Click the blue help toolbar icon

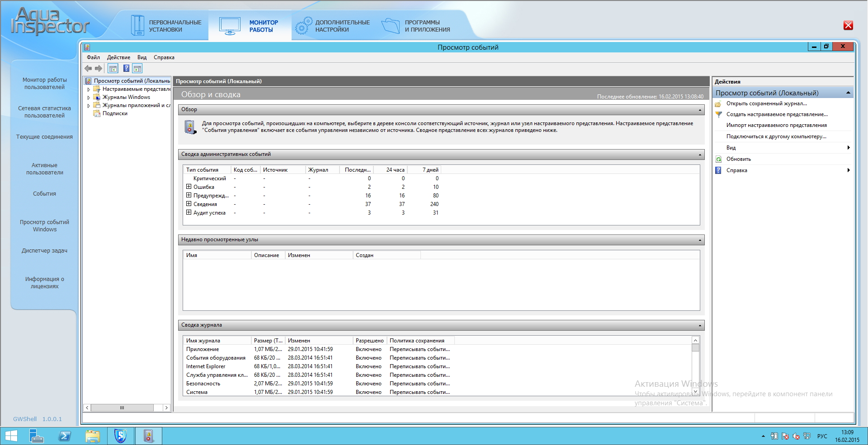(126, 69)
